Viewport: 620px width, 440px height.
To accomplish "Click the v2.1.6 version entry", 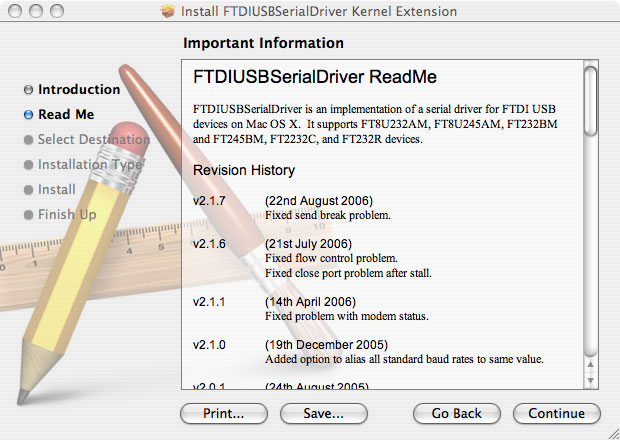I will tap(209, 244).
